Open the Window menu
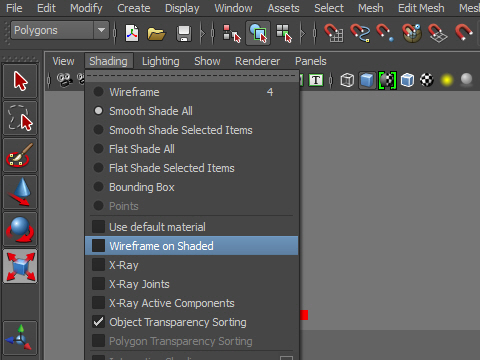Screen dimensions: 480x360 click(233, 8)
